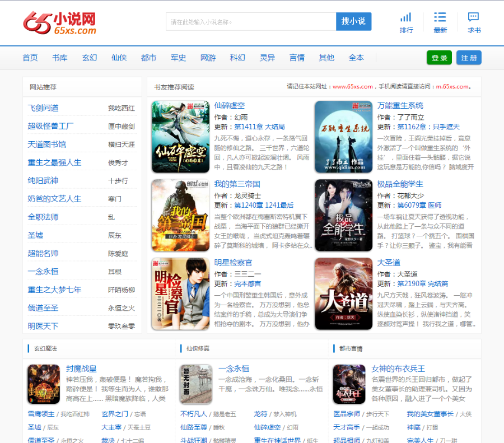The image size is (504, 443).
Task: Open 明医天下 in site recommendations
Action: click(43, 326)
